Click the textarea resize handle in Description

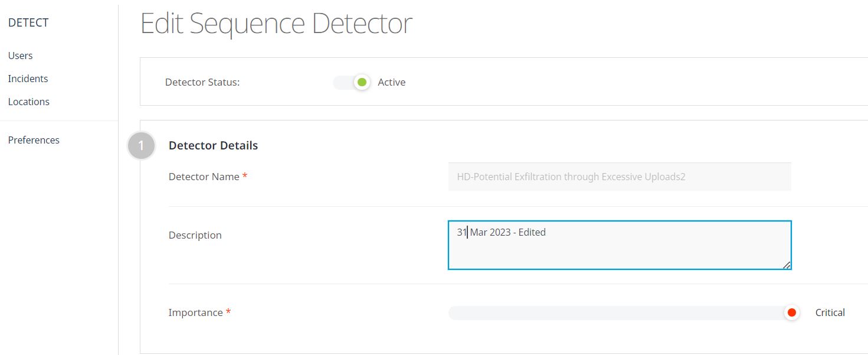coord(787,265)
